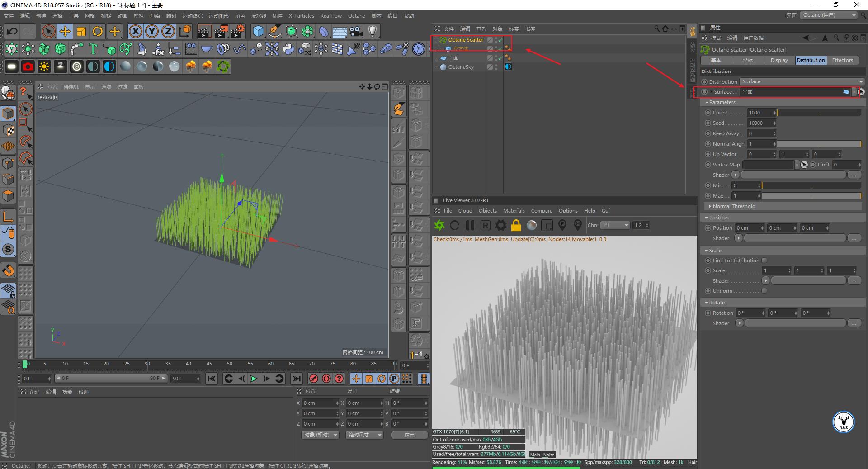Toggle the Live Viewer render lock

pos(516,225)
